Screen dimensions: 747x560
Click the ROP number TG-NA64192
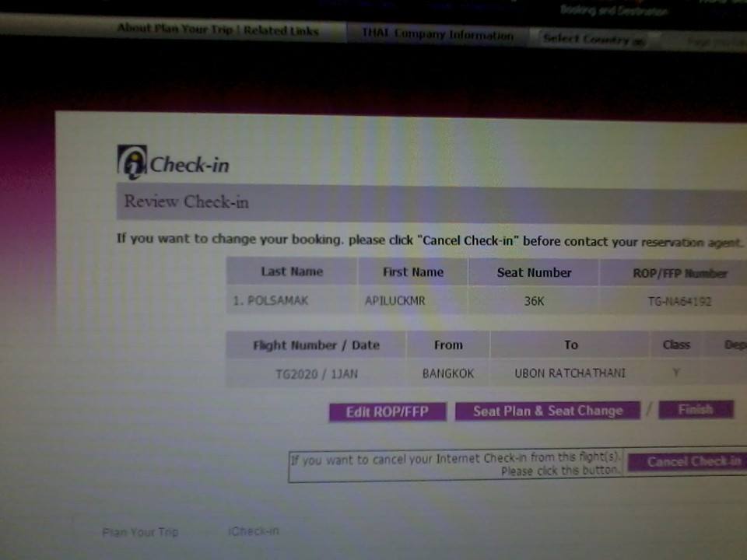click(679, 301)
